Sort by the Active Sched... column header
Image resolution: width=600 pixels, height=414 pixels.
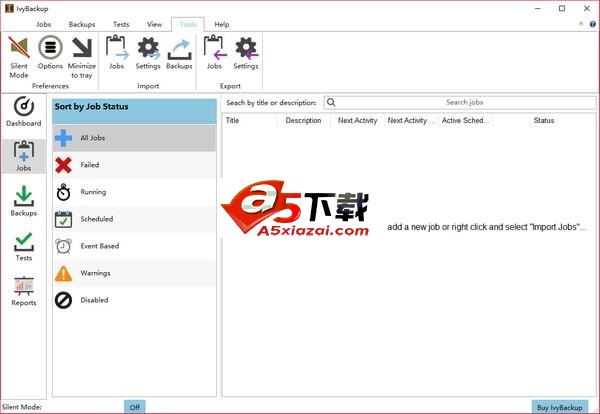coord(465,121)
